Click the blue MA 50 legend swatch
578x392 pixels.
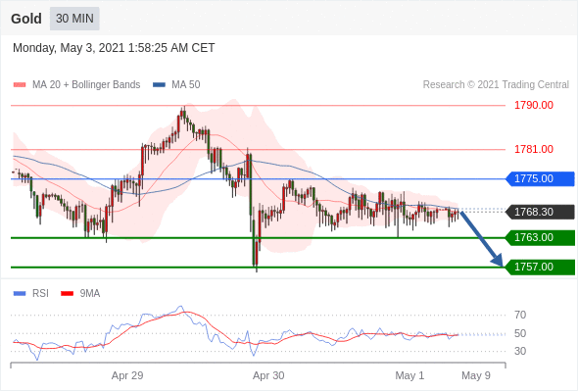[x=159, y=85]
